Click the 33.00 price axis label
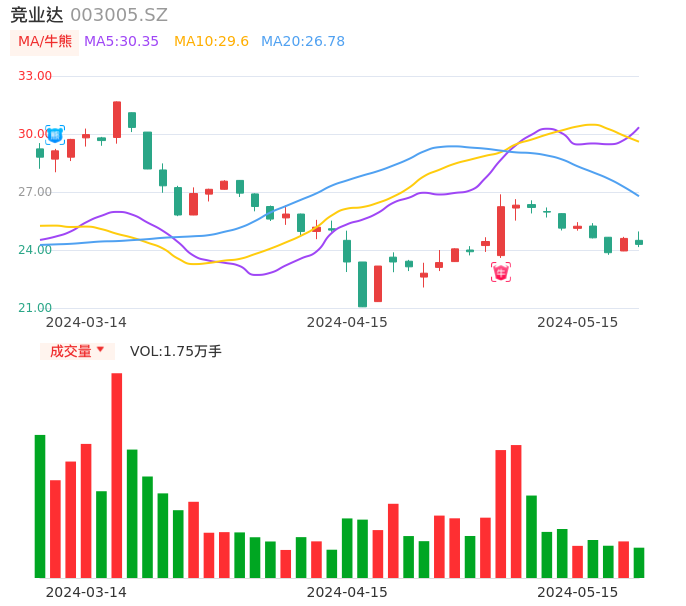686x606 pixels. (35, 76)
